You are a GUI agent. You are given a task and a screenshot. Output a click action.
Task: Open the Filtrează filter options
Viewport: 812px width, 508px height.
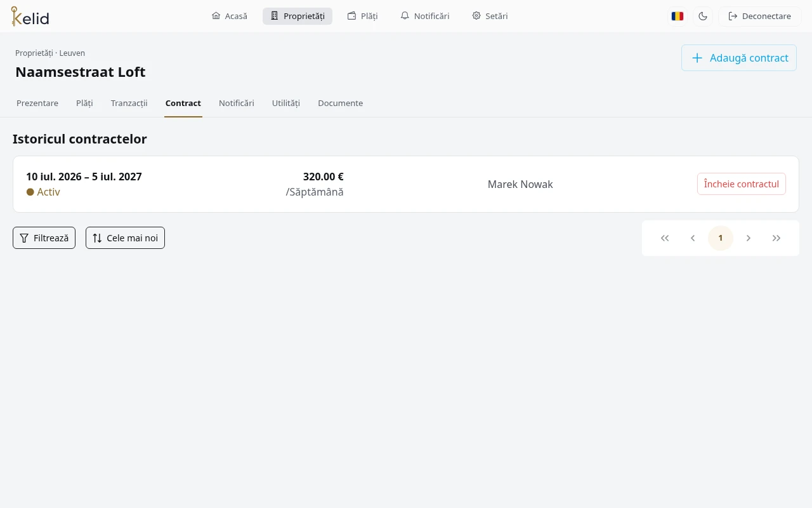[44, 238]
